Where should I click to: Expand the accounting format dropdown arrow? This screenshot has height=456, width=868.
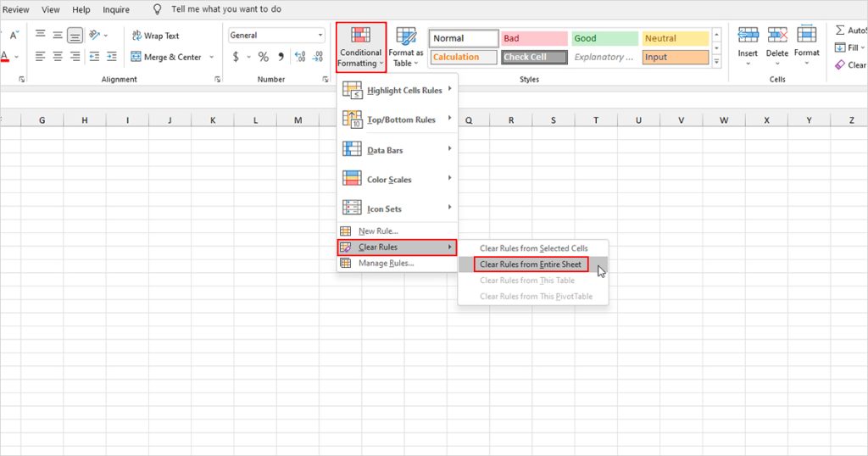click(x=248, y=57)
